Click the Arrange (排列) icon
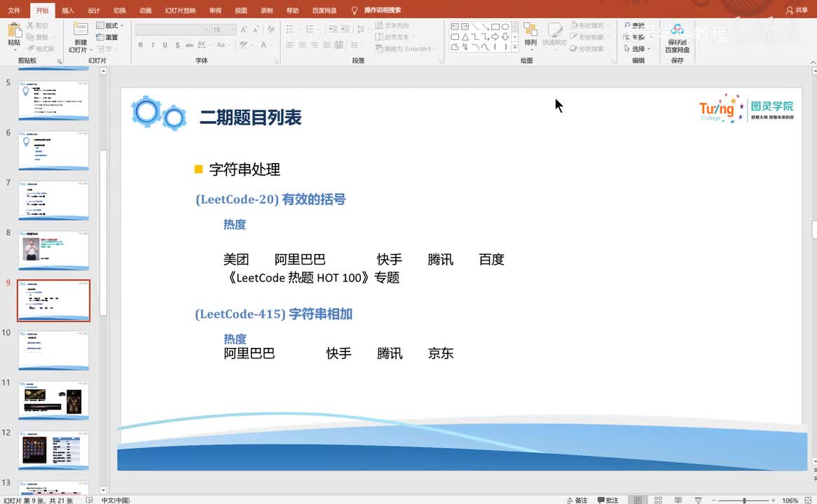 pyautogui.click(x=530, y=29)
